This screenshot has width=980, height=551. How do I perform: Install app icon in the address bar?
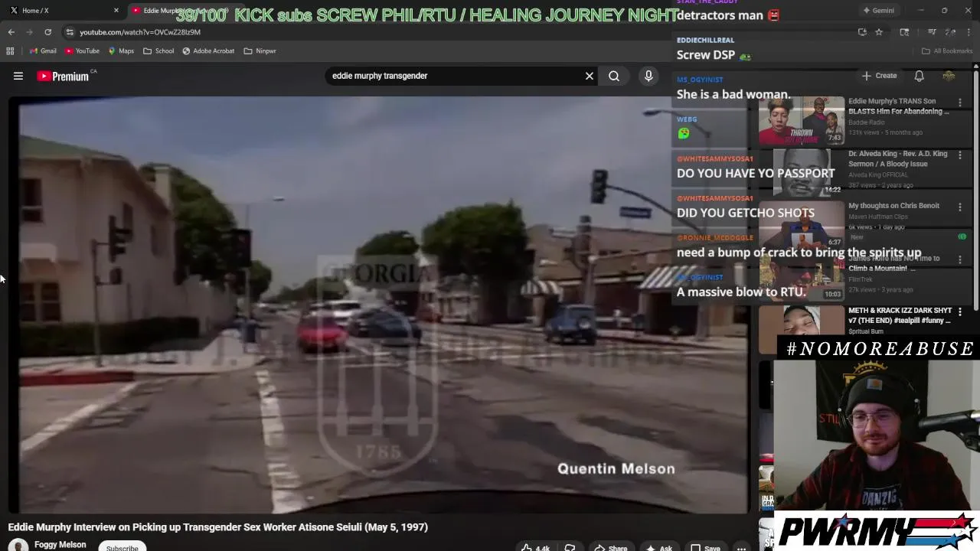coord(862,32)
